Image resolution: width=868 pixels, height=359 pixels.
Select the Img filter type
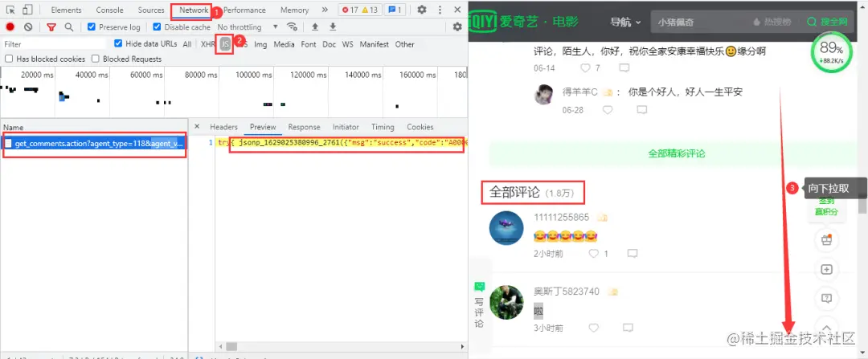click(x=260, y=44)
